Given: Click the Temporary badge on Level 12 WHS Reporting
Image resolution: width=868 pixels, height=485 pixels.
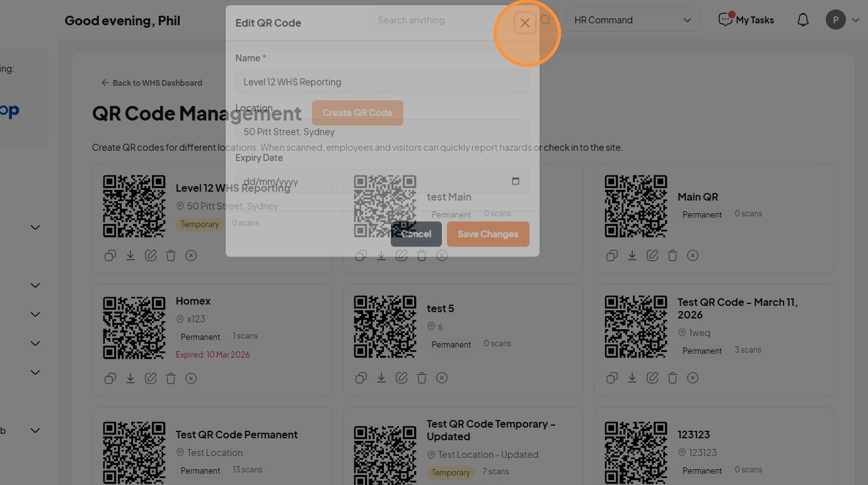Looking at the screenshot, I should click(x=200, y=224).
